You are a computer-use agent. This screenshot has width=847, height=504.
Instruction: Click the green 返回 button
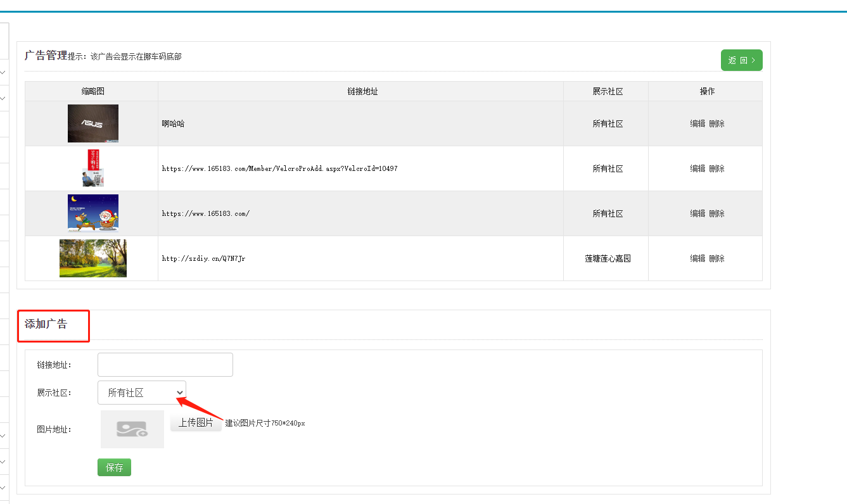tap(741, 60)
